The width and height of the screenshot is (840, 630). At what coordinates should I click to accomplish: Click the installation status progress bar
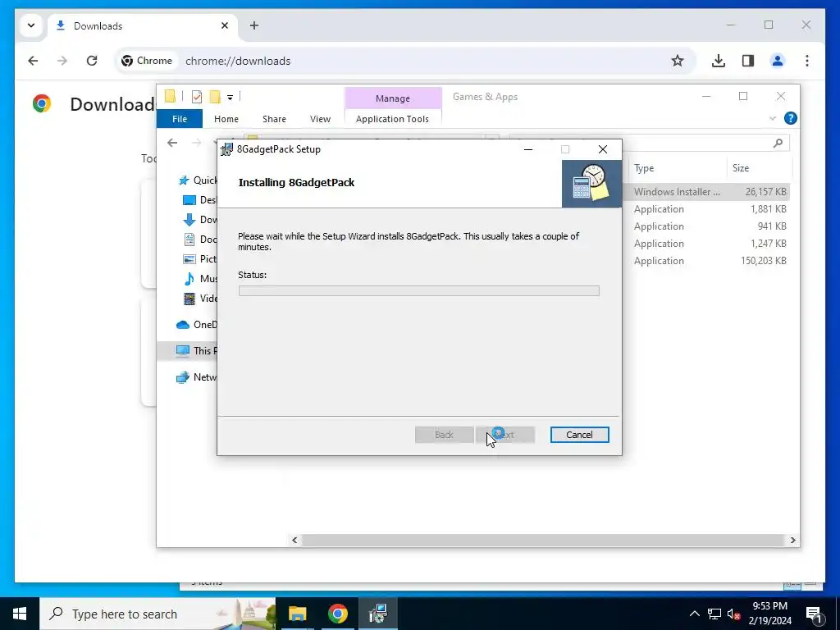(418, 291)
